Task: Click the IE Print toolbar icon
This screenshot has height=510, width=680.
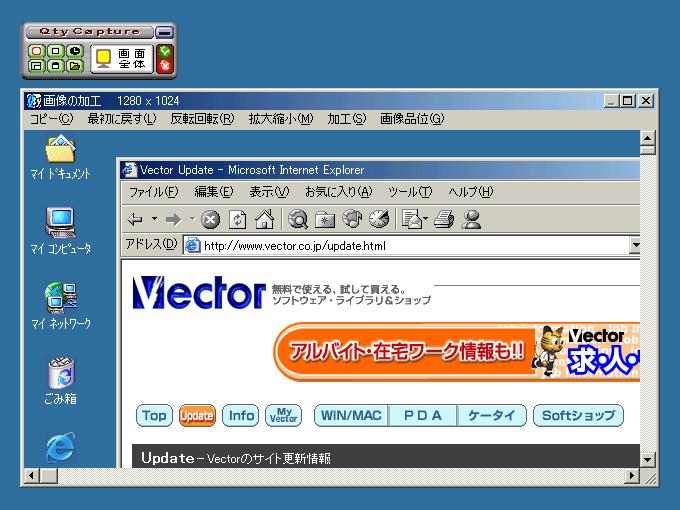Action: [444, 219]
